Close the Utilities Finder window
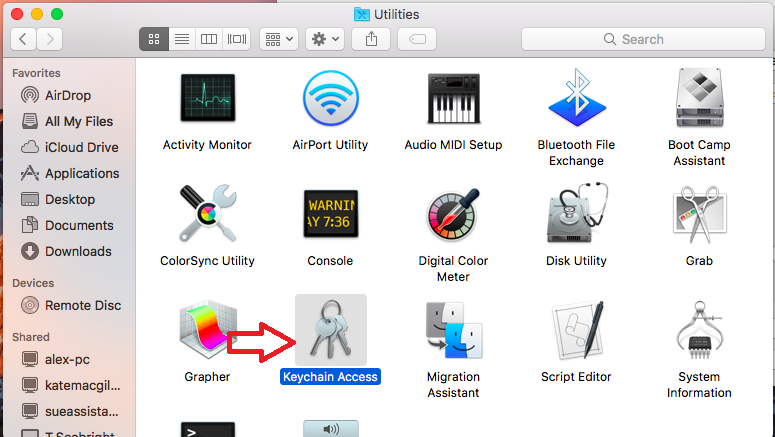Screen dimensions: 775x437 pyautogui.click(x=17, y=14)
